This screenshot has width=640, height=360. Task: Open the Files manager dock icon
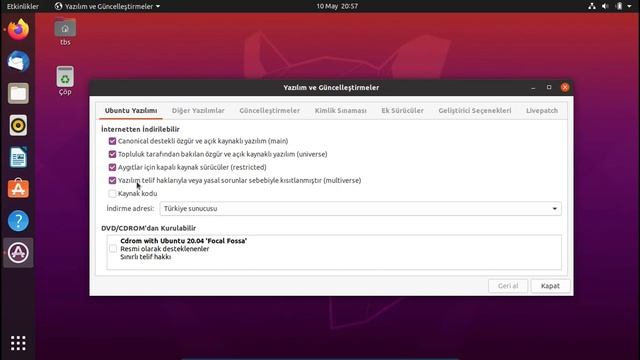pyautogui.click(x=18, y=93)
